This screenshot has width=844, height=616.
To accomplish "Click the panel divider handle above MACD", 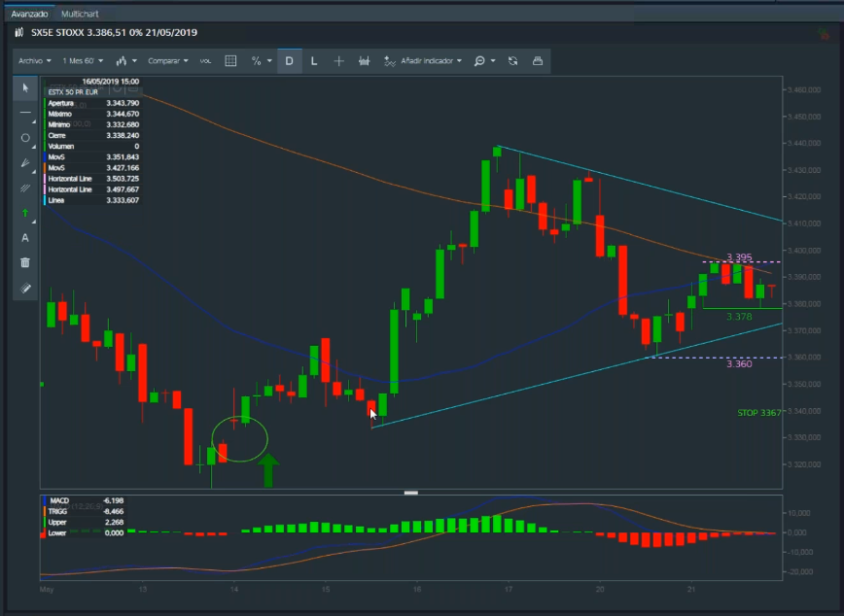I will (410, 493).
